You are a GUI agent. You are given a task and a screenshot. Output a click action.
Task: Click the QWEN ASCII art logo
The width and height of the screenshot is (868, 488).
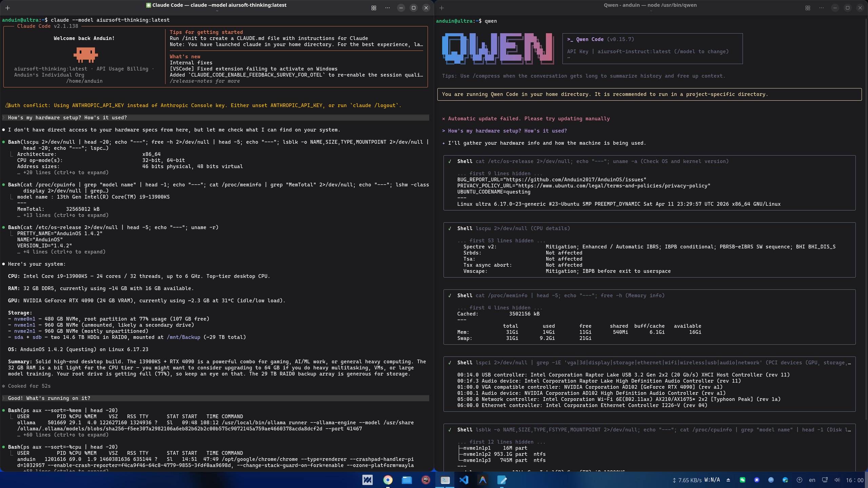498,48
